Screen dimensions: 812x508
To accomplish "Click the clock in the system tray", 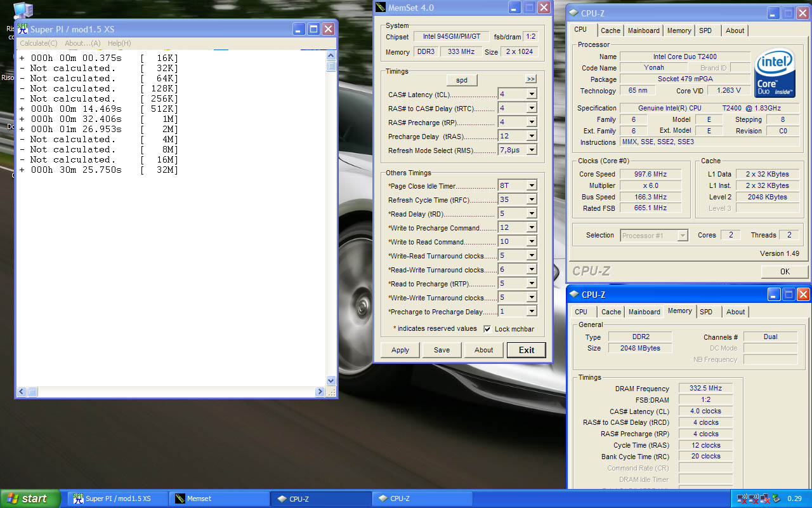I will tap(794, 498).
